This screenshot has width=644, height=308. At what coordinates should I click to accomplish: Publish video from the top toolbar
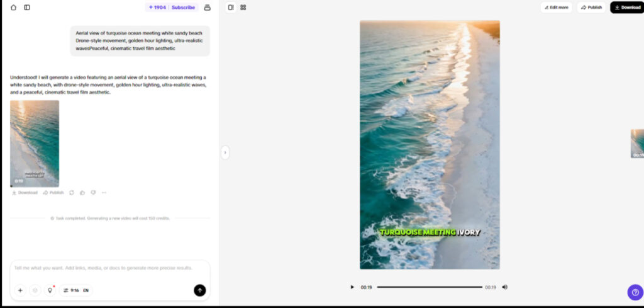coord(591,8)
